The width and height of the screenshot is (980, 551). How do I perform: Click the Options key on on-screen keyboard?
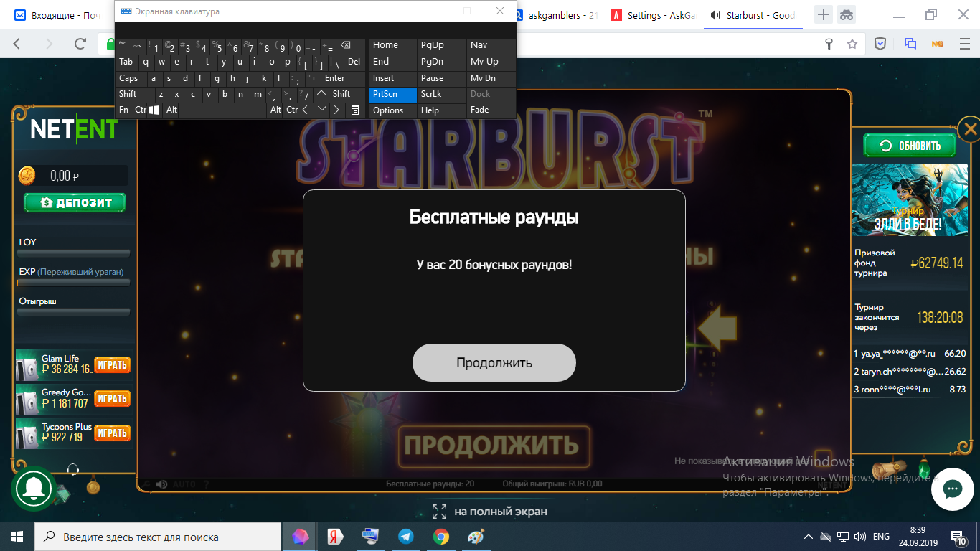coord(393,110)
